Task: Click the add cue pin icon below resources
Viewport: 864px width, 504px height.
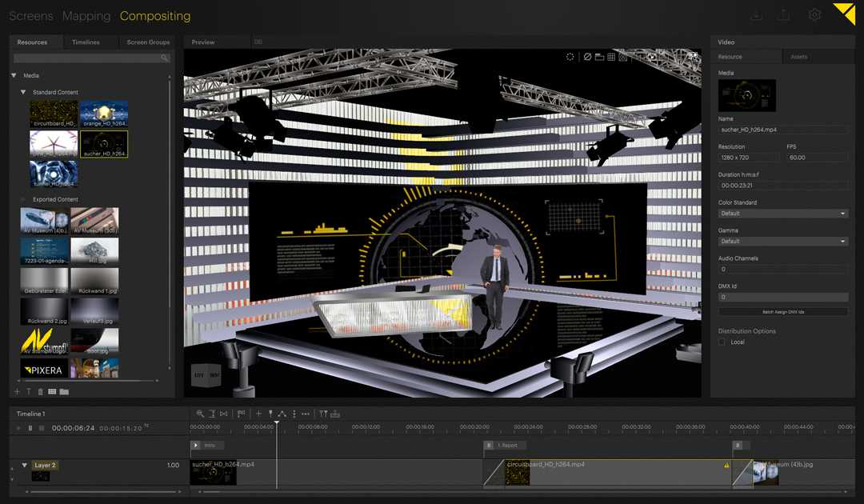Action: point(28,391)
